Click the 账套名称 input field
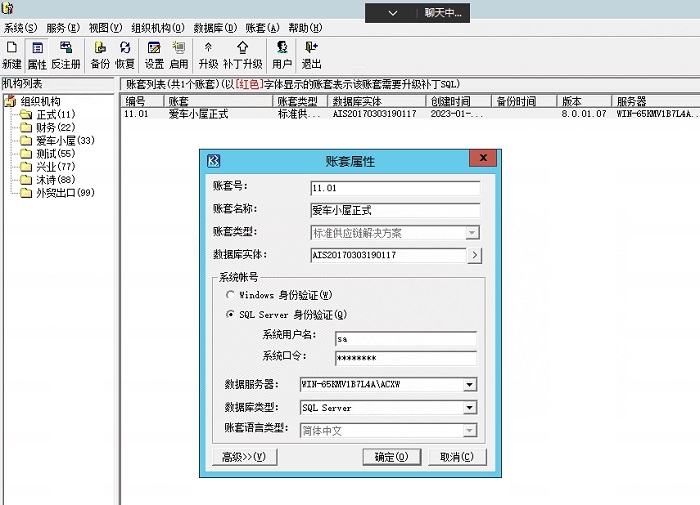700x505 pixels. (x=395, y=210)
